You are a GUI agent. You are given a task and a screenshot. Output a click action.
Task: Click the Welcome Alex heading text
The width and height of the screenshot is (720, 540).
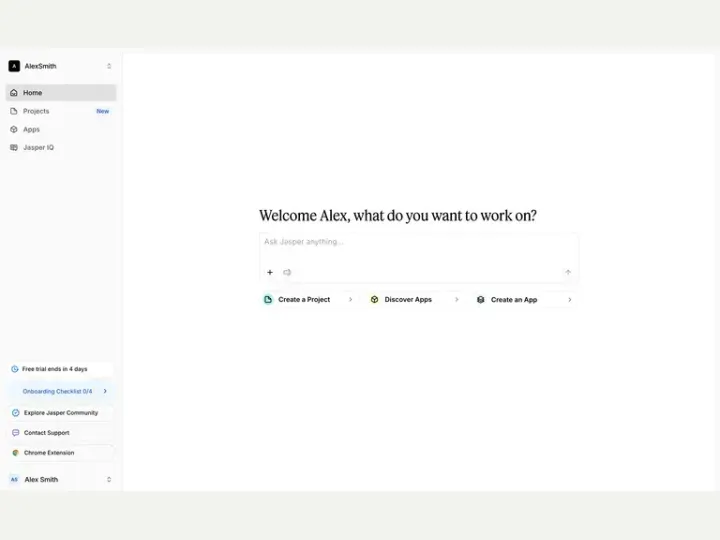coord(398,215)
